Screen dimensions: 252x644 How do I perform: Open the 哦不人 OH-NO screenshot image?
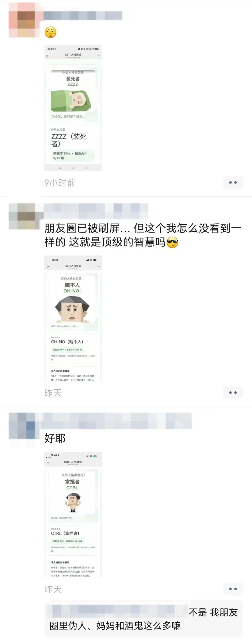click(x=73, y=318)
